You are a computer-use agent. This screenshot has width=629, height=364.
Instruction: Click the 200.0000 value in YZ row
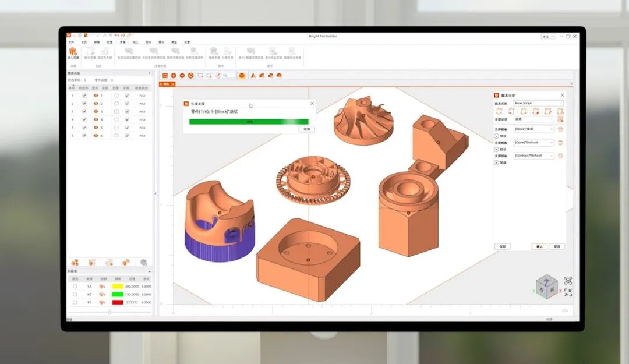click(132, 287)
